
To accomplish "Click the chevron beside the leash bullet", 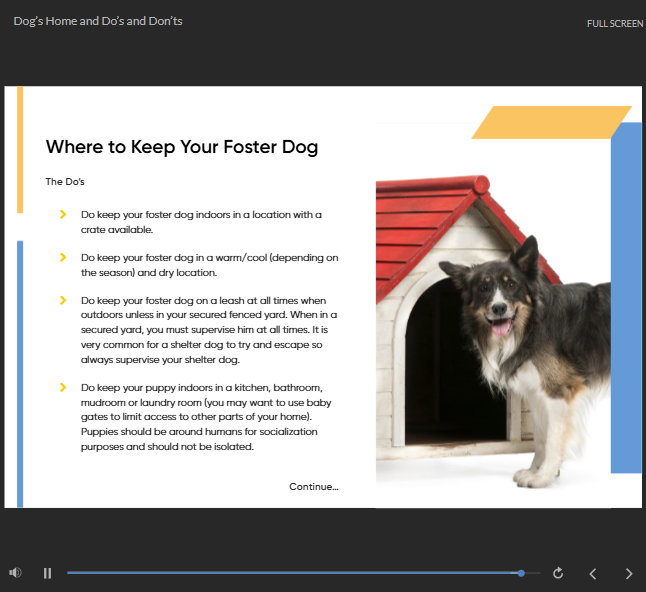I will click(64, 300).
